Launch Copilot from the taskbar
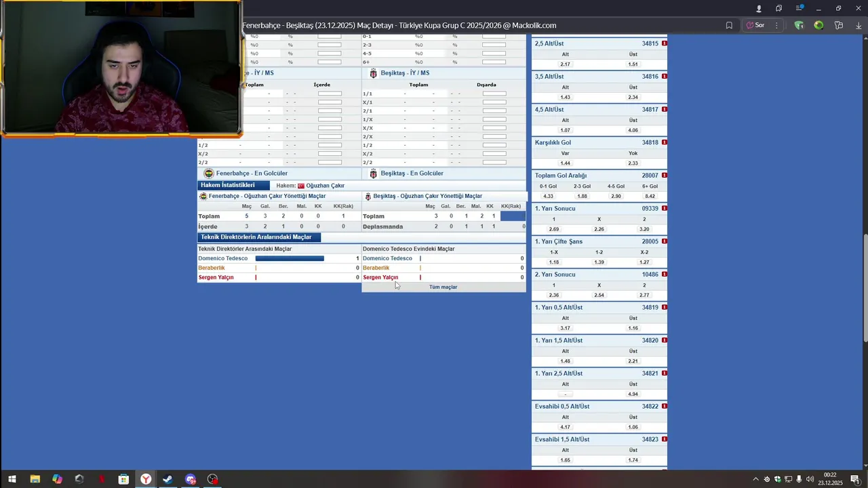 point(57,479)
